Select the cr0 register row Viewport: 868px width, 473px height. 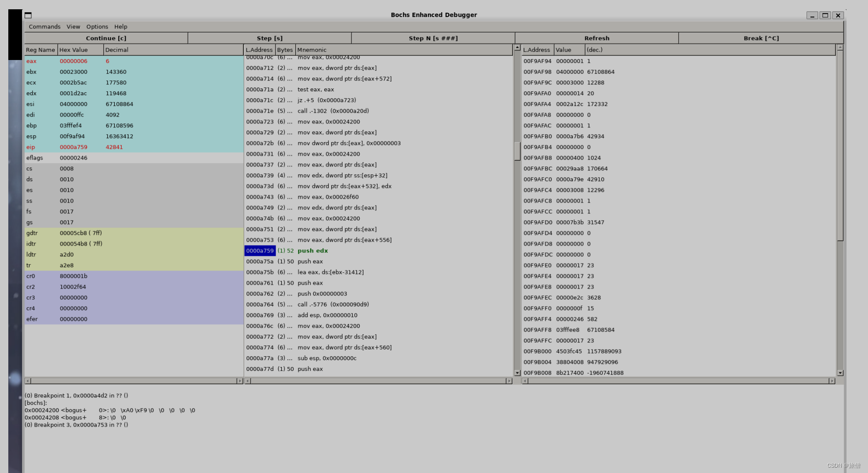[134, 276]
